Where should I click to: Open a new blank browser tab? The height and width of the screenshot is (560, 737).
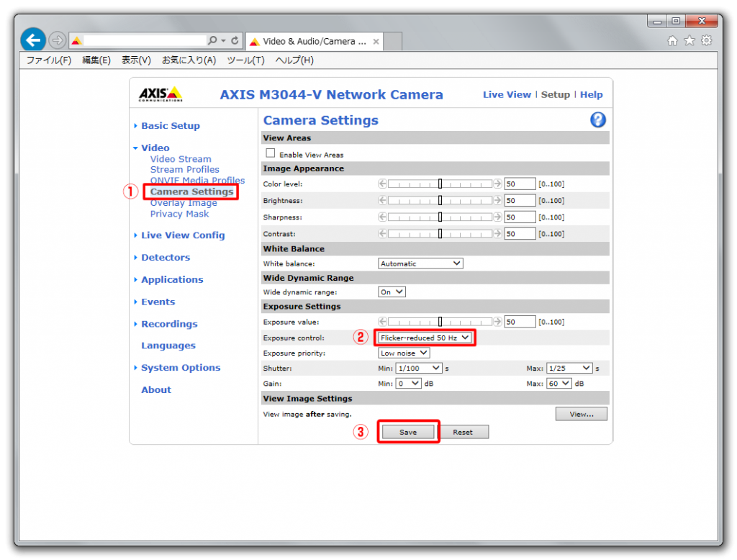point(393,41)
